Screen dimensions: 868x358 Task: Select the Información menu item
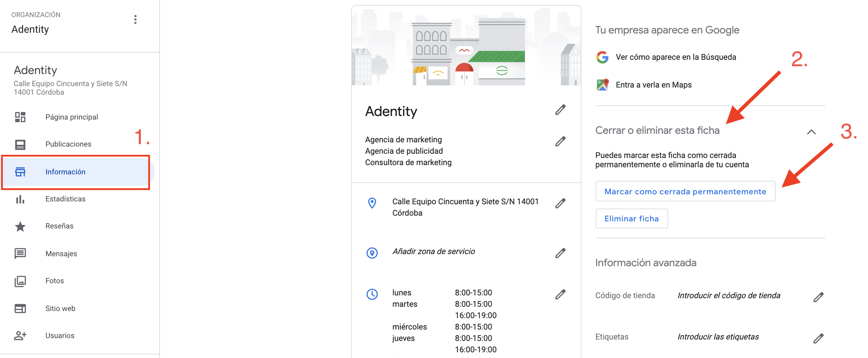click(x=65, y=172)
